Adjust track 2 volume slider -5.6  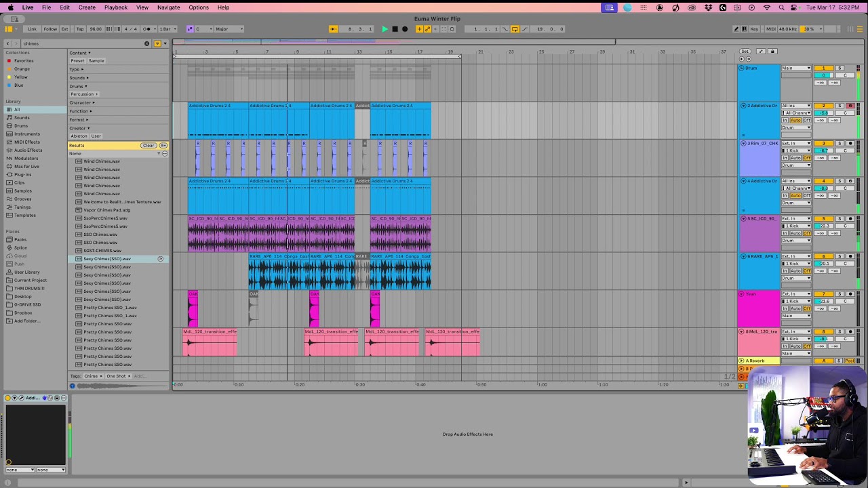824,113
